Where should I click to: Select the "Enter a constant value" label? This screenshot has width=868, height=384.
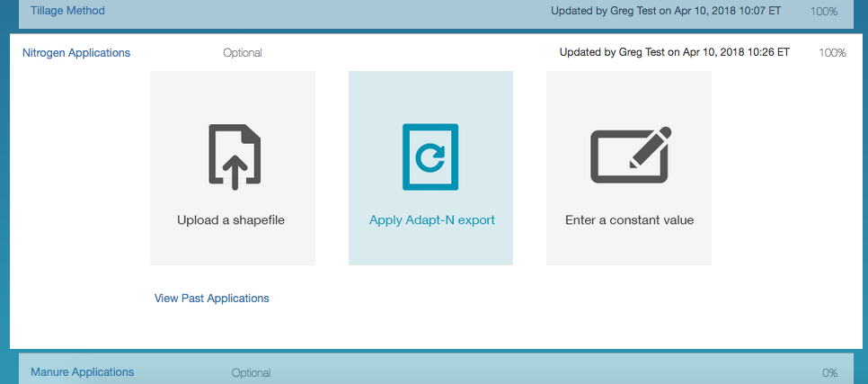pyautogui.click(x=629, y=219)
